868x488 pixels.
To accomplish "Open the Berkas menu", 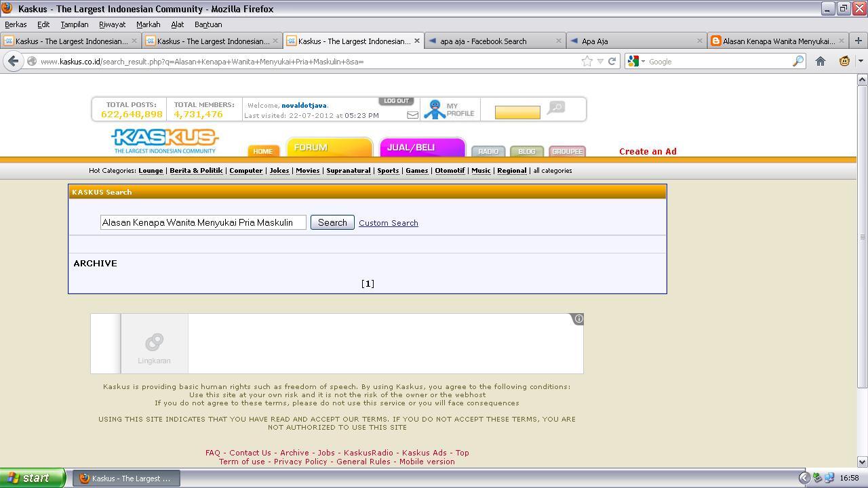I will 16,24.
